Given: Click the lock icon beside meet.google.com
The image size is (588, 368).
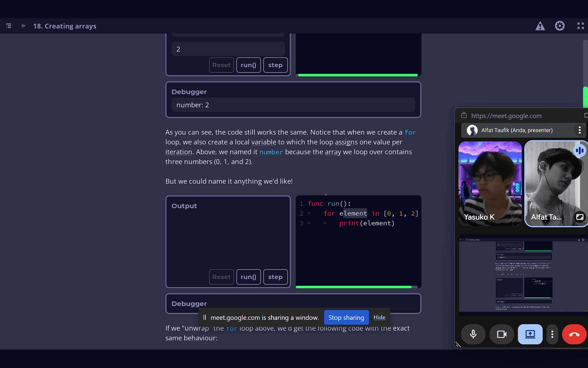Looking at the screenshot, I should pyautogui.click(x=464, y=116).
